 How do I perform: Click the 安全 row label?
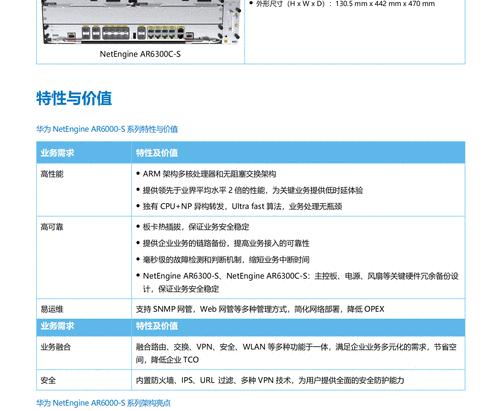pos(48,380)
